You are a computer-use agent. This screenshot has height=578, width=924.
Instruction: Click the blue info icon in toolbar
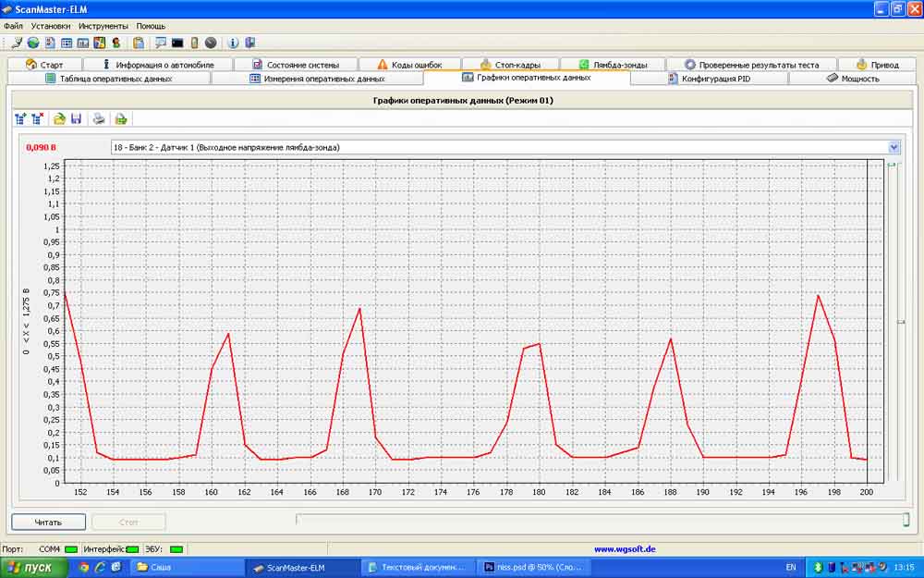(x=233, y=43)
